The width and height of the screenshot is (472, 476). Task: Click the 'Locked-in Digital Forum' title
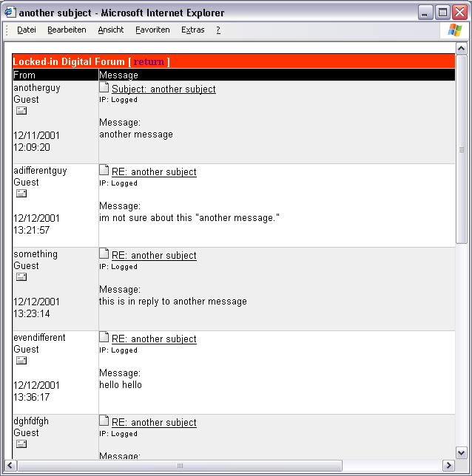pos(69,61)
